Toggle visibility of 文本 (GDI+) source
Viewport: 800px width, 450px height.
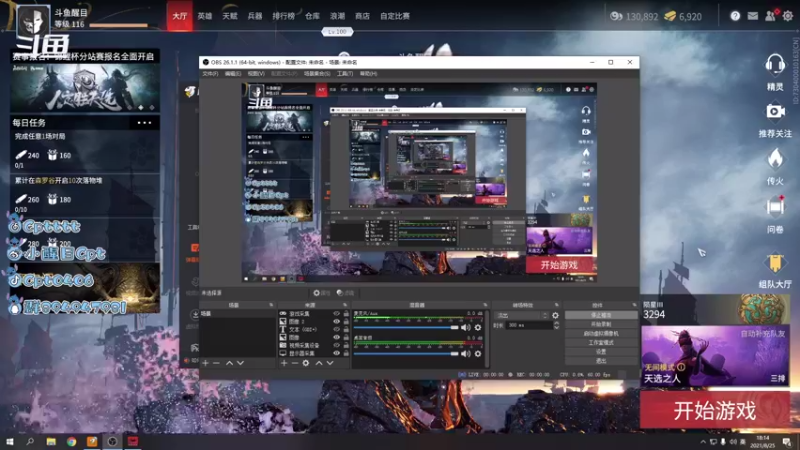point(336,330)
